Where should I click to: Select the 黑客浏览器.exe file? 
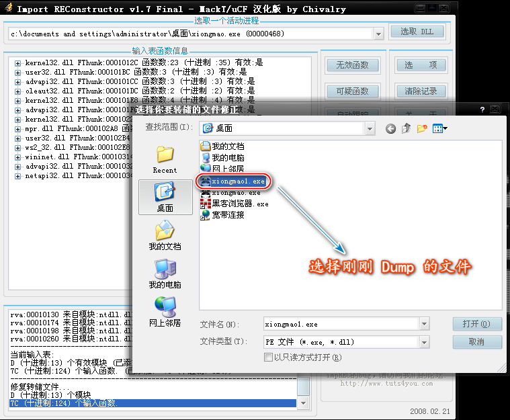coord(235,204)
